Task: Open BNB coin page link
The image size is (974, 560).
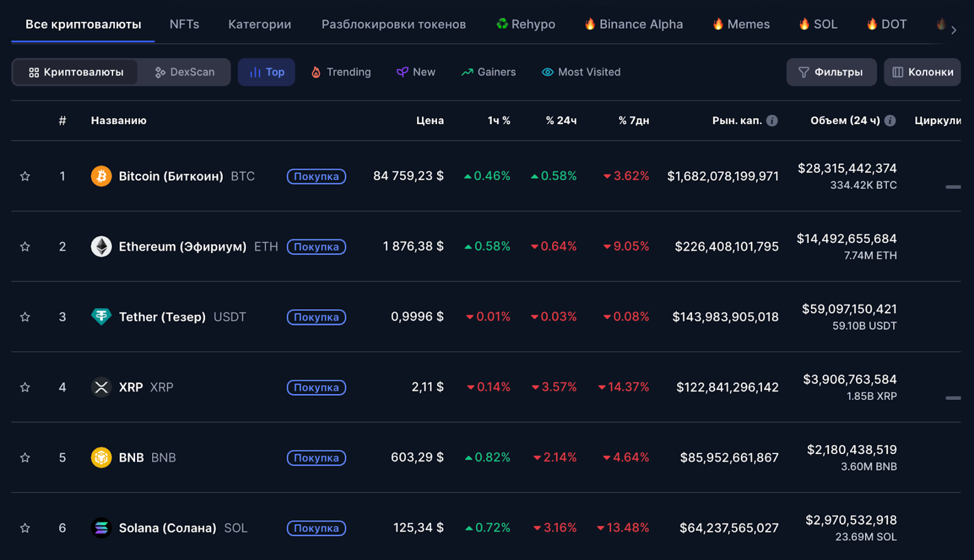Action: click(131, 458)
